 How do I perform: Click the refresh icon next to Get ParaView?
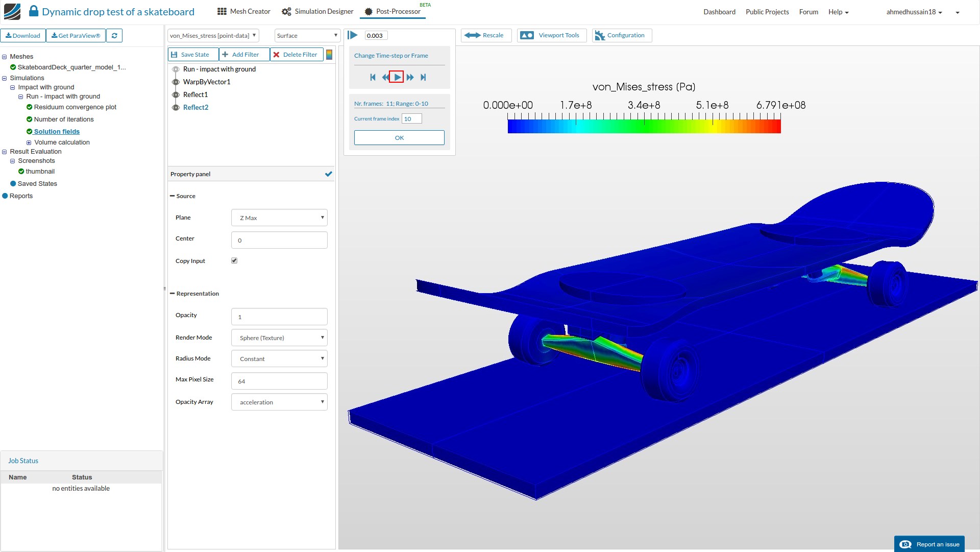(x=114, y=36)
